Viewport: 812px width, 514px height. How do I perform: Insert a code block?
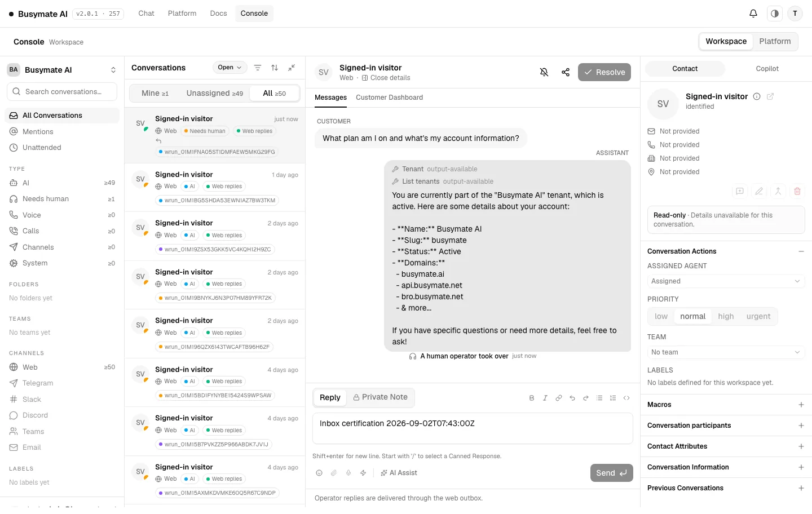(x=626, y=398)
